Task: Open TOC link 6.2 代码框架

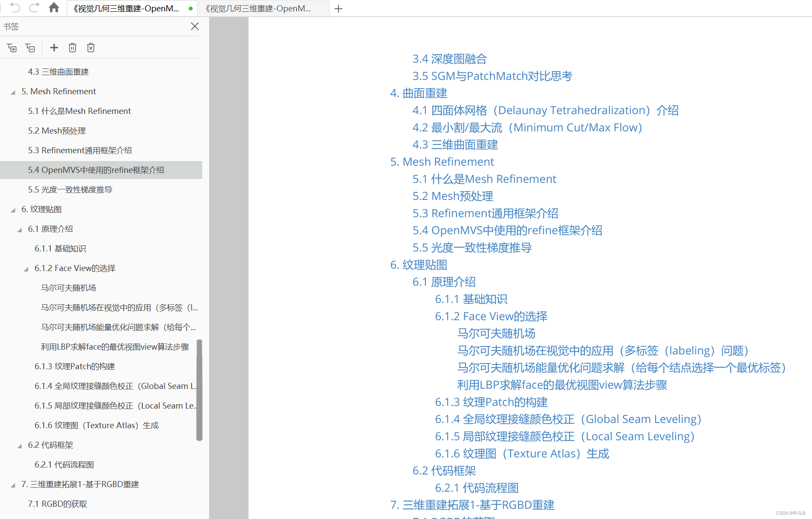Action: click(444, 471)
